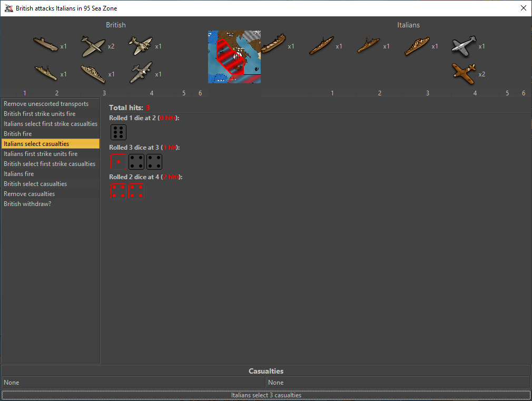
Task: Click the second red four die
Action: point(136,191)
